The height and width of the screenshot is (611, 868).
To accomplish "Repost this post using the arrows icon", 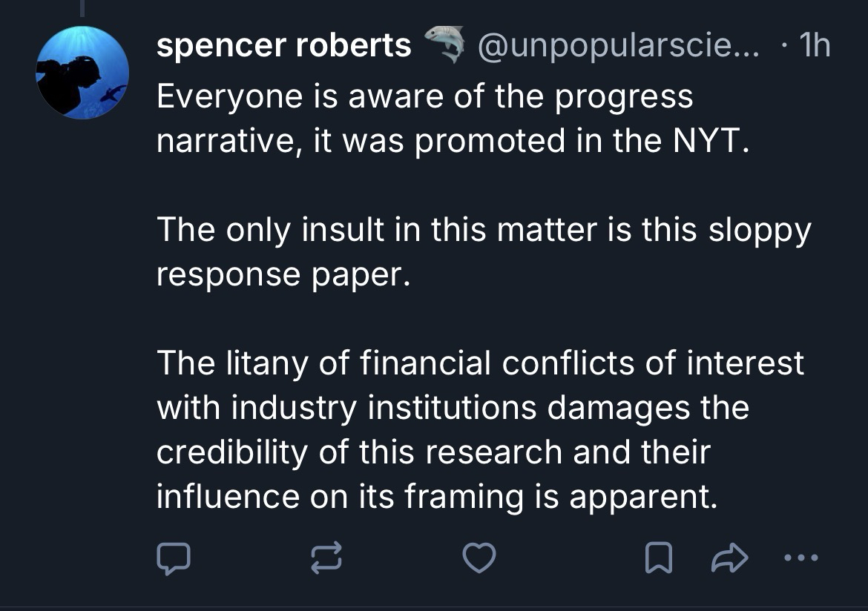I will (326, 558).
